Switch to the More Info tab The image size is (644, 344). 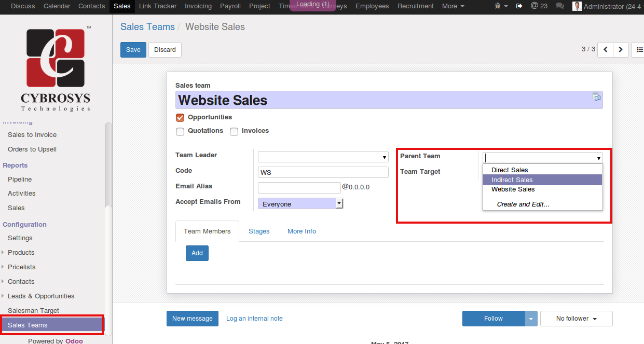pyautogui.click(x=302, y=231)
